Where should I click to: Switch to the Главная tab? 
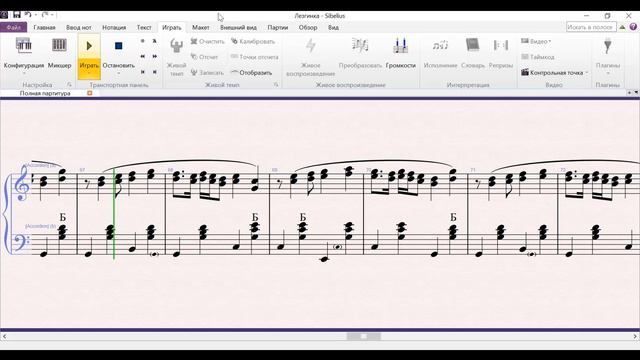[44, 27]
